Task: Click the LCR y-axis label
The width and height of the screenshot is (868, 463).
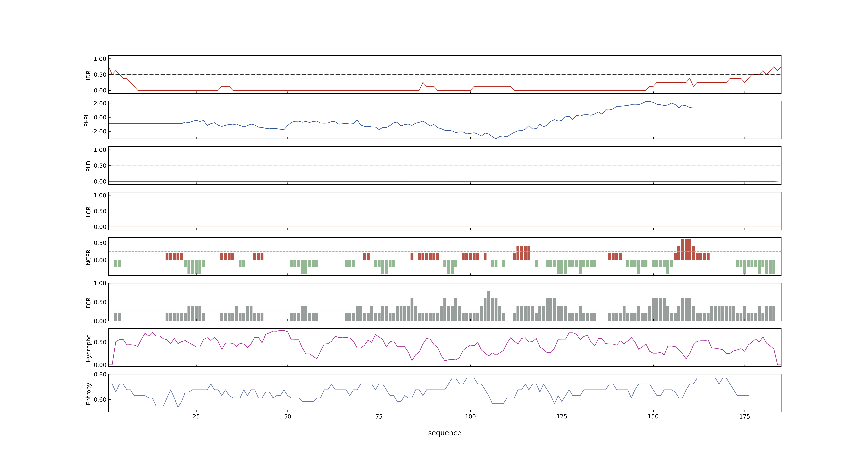Action: pyautogui.click(x=88, y=211)
